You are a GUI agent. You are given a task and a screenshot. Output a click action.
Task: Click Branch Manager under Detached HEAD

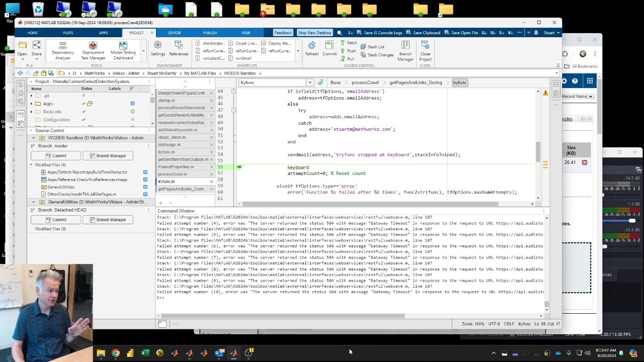click(x=107, y=220)
